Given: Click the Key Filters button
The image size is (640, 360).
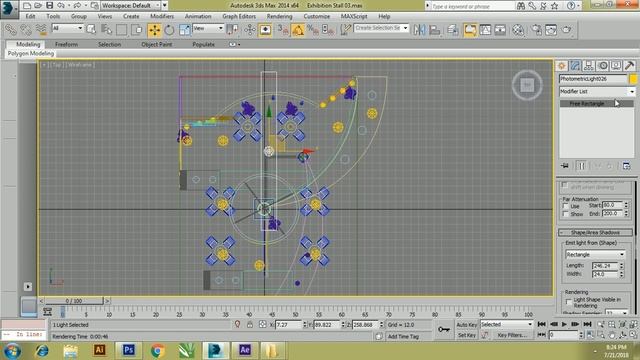Looking at the screenshot, I should tap(512, 335).
